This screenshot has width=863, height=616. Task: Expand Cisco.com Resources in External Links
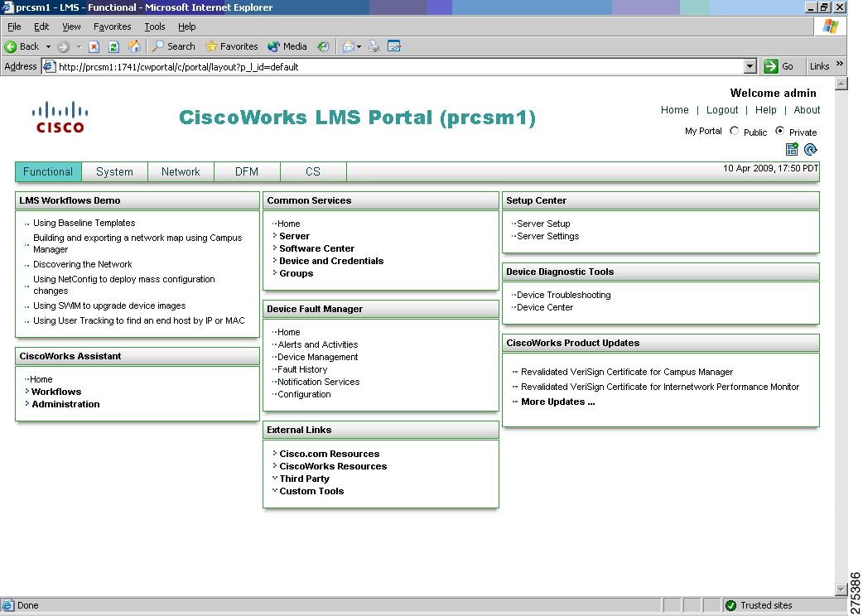(274, 453)
